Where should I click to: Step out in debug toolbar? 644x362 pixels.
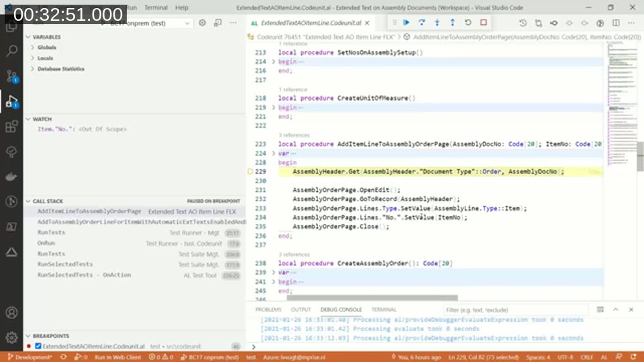[452, 23]
